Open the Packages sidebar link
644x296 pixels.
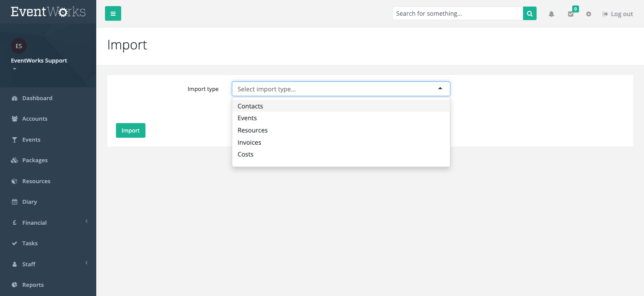point(35,160)
